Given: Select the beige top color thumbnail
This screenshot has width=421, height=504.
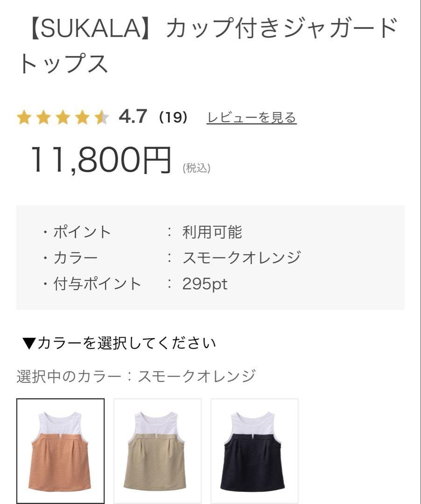Looking at the screenshot, I should [x=157, y=451].
